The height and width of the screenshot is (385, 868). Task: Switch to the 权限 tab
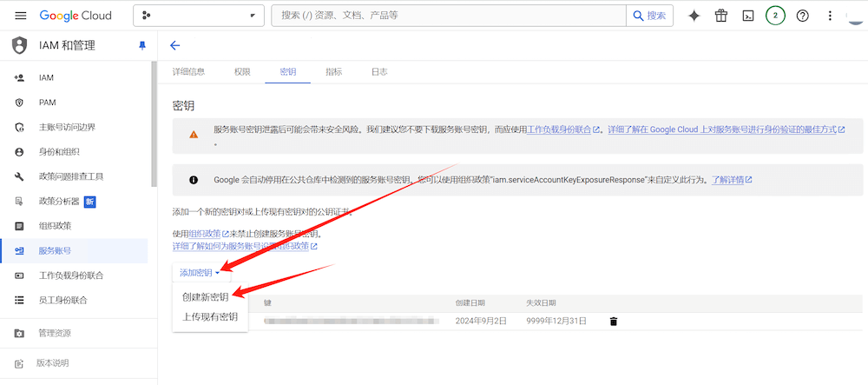click(242, 72)
